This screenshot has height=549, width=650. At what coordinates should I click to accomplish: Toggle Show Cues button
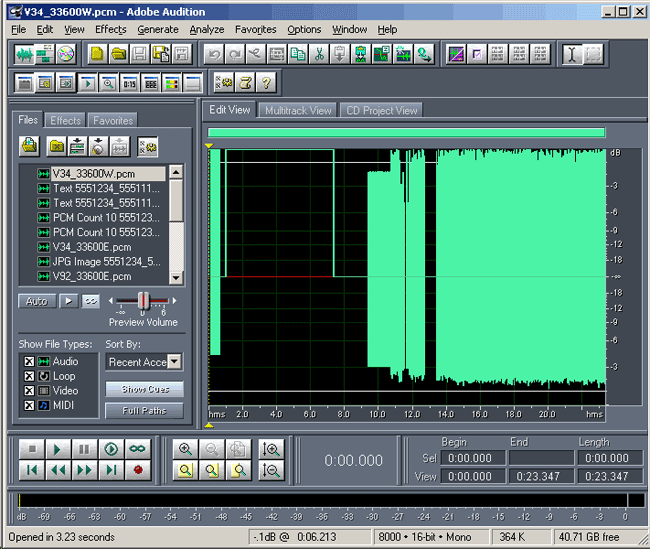click(144, 389)
